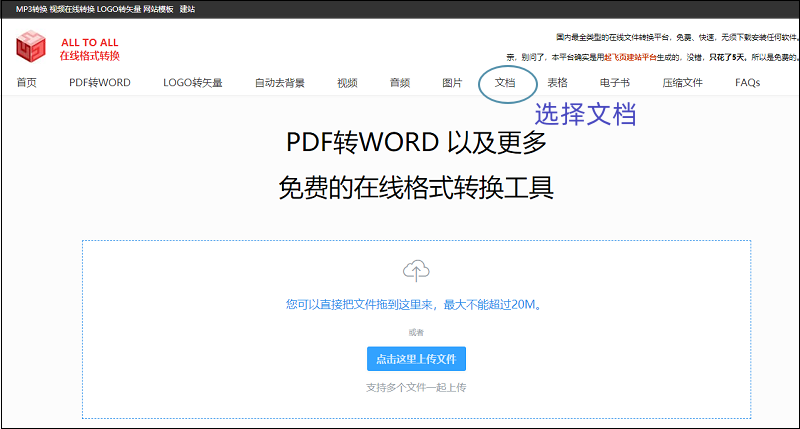
Task: Open the 表格 category
Action: click(x=558, y=83)
